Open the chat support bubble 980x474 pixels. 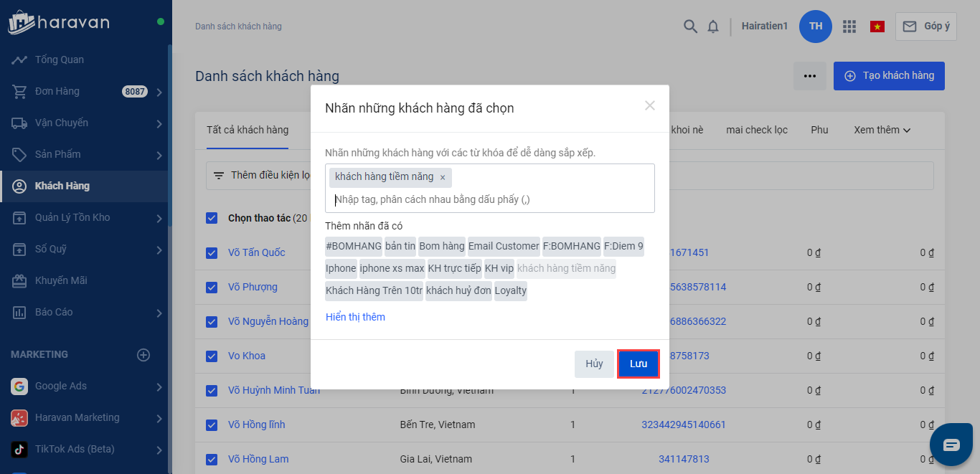(951, 445)
